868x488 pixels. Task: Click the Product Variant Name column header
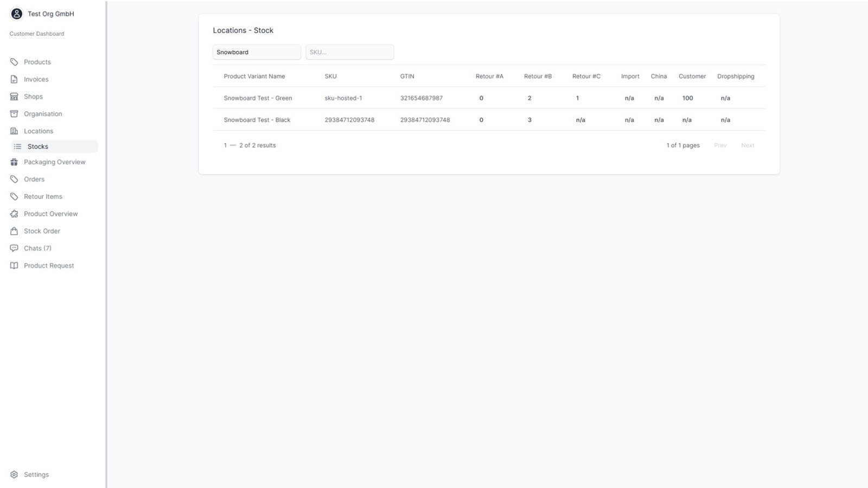254,76
